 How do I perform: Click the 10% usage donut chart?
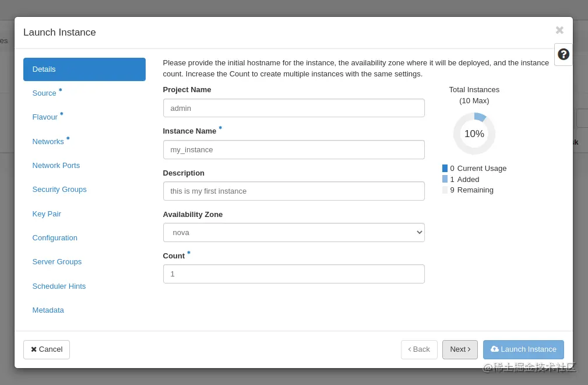[474, 134]
